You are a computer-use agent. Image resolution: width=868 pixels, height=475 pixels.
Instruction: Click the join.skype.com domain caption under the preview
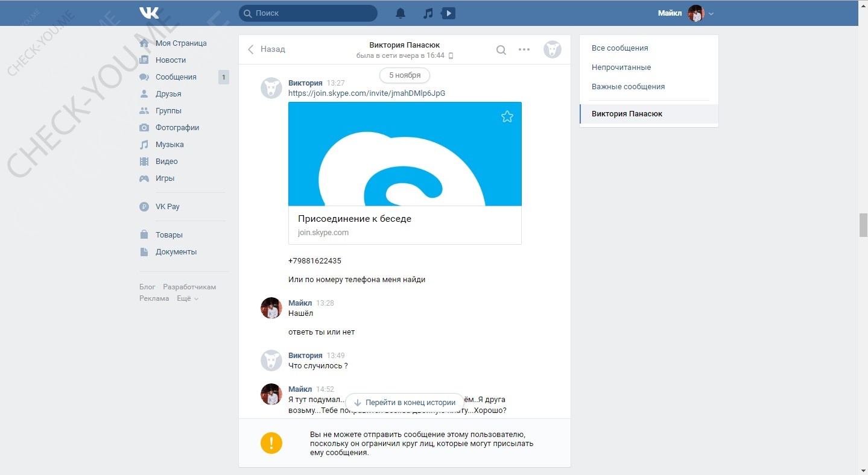[323, 233]
